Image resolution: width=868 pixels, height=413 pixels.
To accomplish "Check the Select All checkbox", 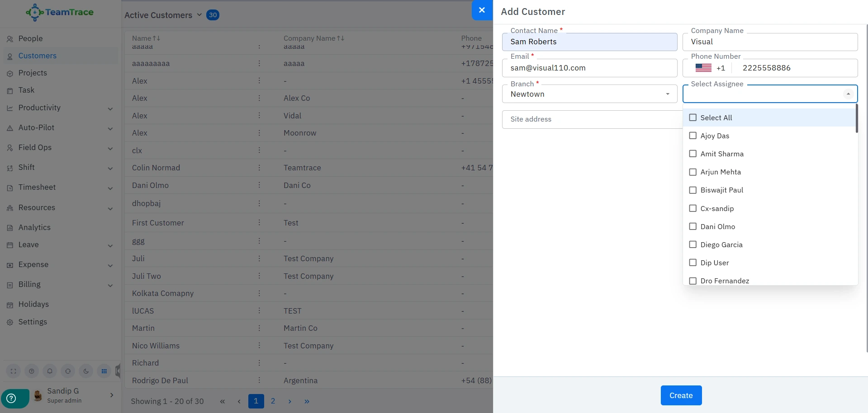I will tap(693, 117).
